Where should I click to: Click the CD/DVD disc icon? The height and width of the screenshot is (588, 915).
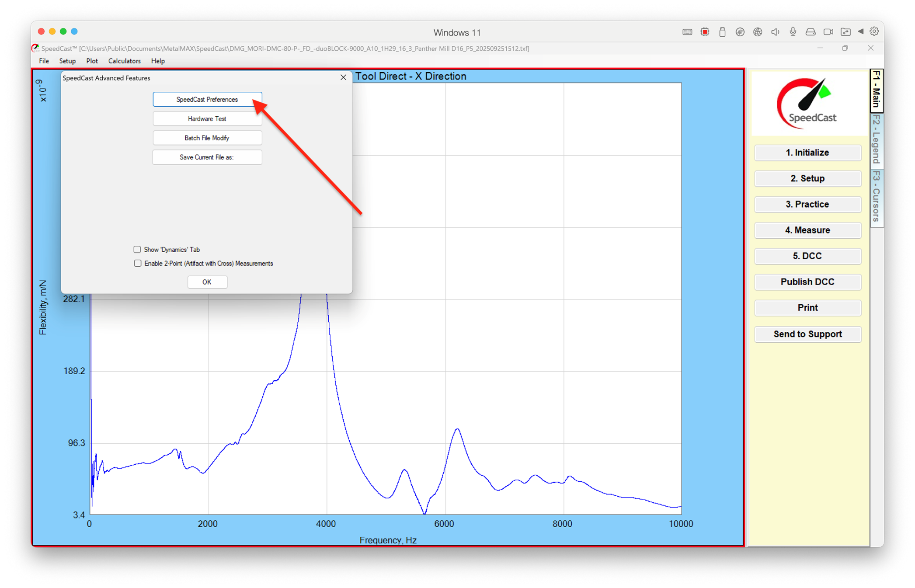coord(740,32)
